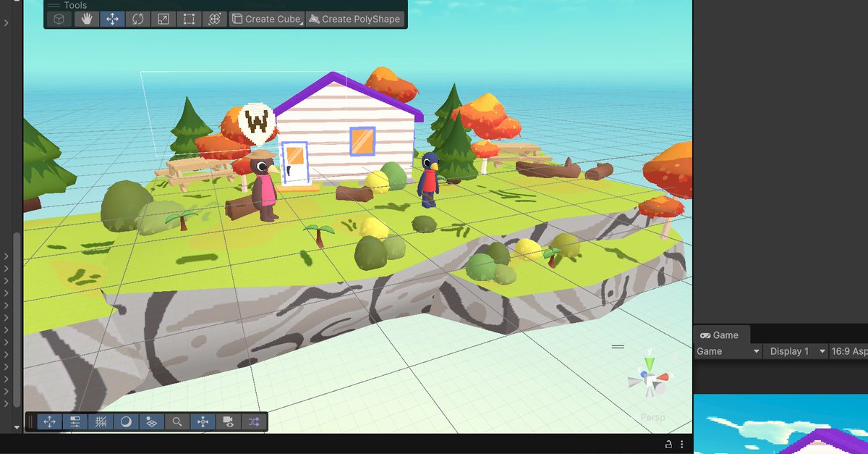The image size is (868, 454).
Task: Toggle the Persp projection label
Action: [652, 418]
